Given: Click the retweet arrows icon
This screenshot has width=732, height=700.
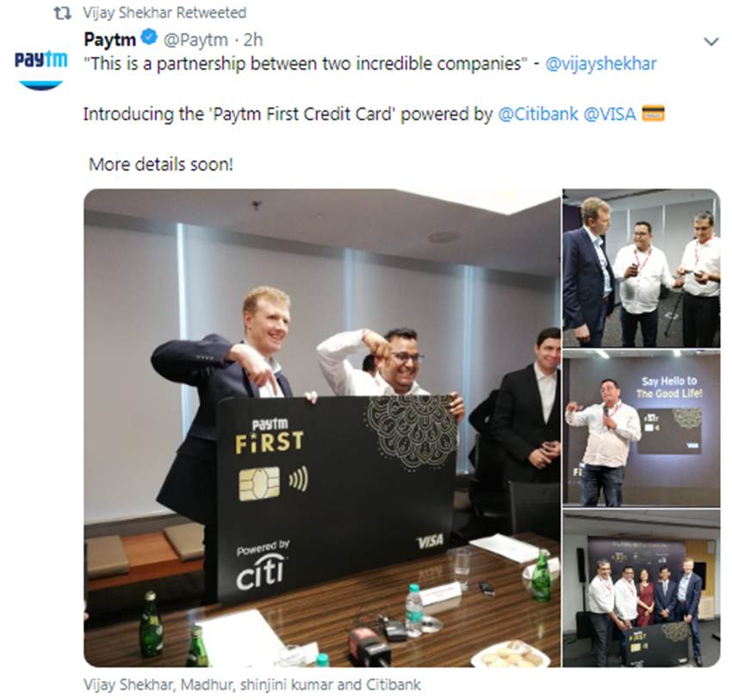Looking at the screenshot, I should [x=61, y=14].
